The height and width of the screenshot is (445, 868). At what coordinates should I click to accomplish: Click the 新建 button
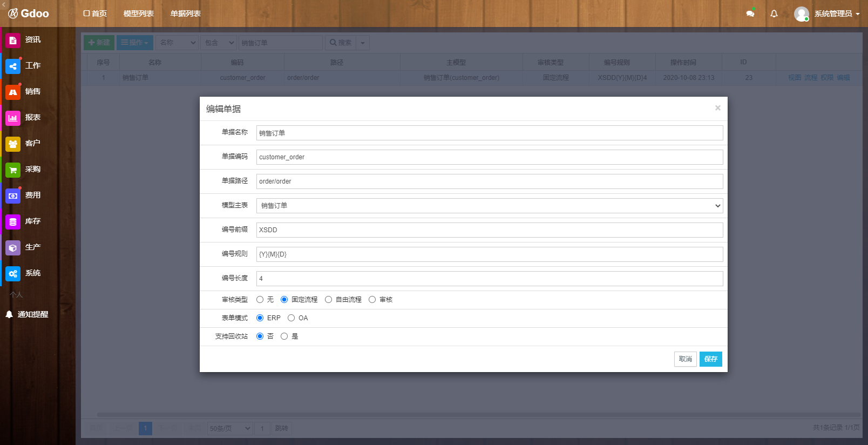pyautogui.click(x=99, y=43)
